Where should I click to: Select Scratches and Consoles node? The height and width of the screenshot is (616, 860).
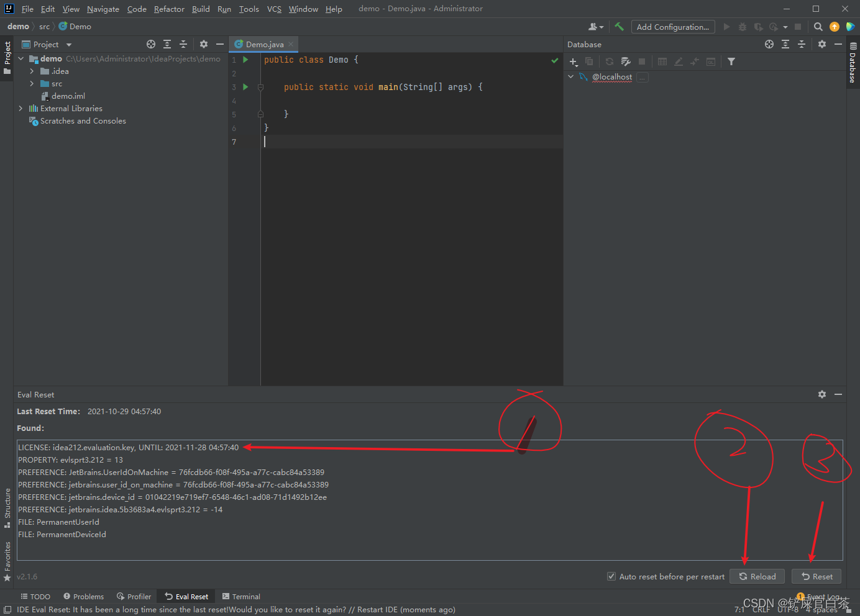pos(83,120)
